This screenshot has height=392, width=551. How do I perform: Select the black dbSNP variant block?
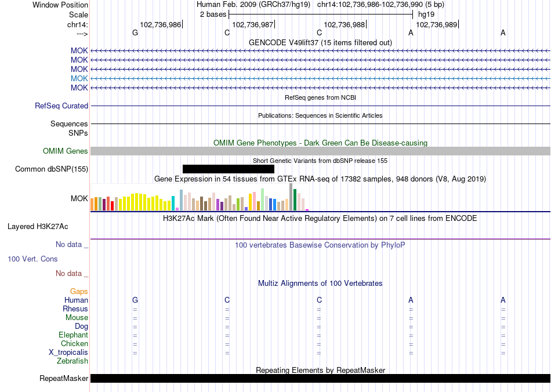(229, 169)
